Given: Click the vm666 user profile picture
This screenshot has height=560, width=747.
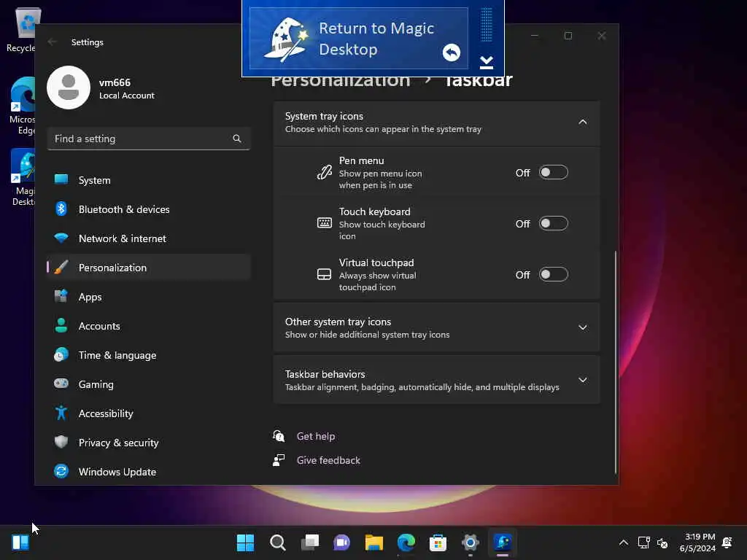Looking at the screenshot, I should click(69, 87).
